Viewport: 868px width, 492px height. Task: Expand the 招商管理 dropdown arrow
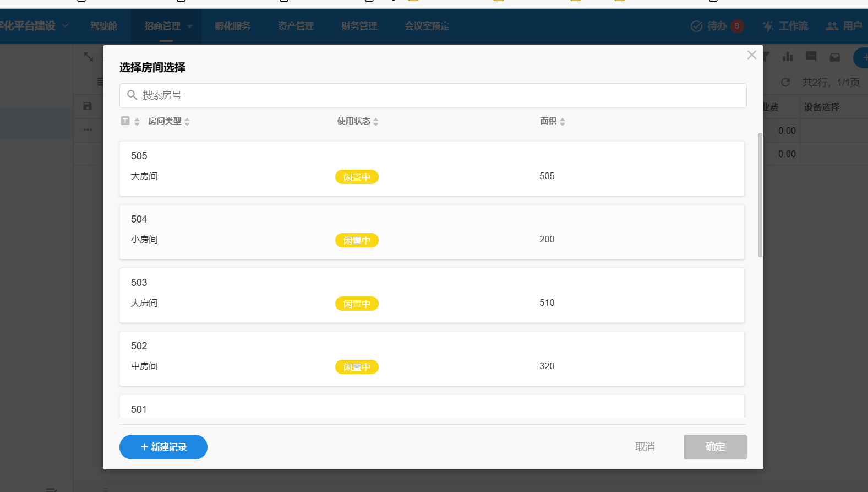click(x=190, y=26)
